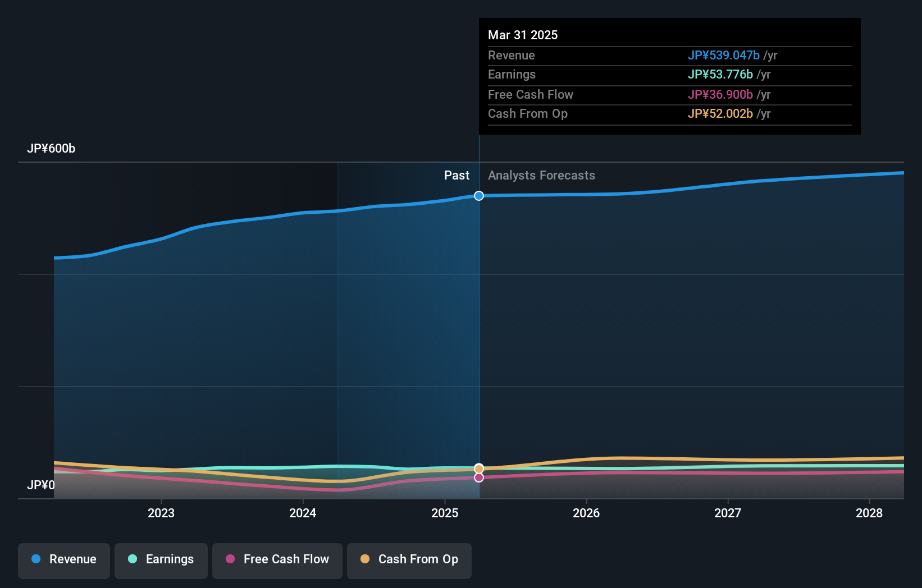Click the Analysts Forecasts label
The image size is (922, 588).
point(541,175)
